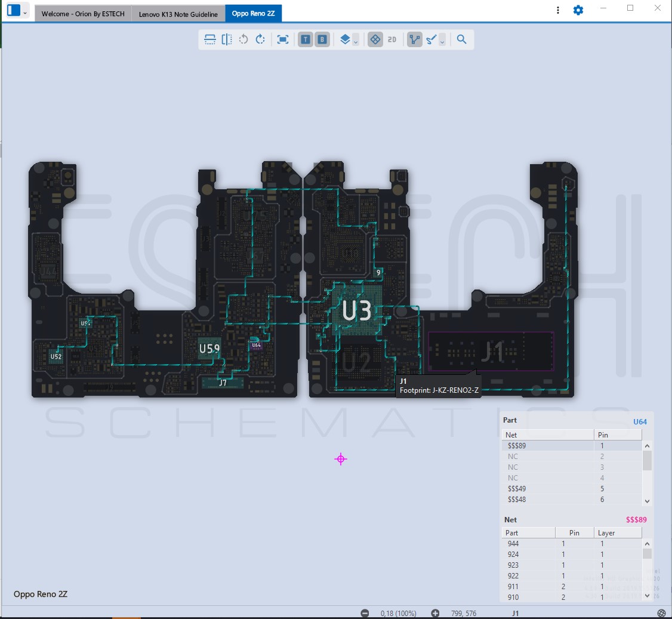Mirror the board horizontally

point(227,39)
